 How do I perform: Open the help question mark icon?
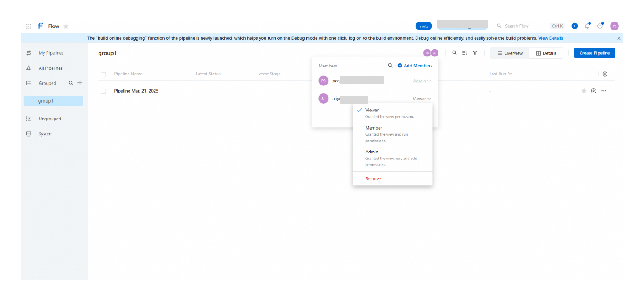[600, 26]
